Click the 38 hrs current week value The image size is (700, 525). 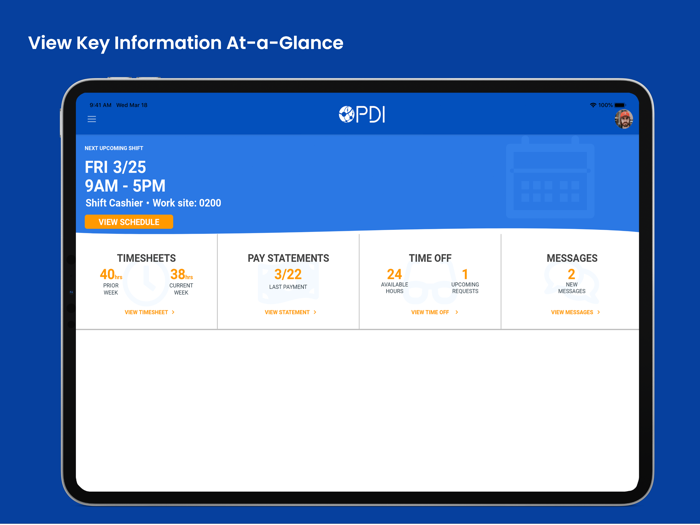[x=181, y=274]
